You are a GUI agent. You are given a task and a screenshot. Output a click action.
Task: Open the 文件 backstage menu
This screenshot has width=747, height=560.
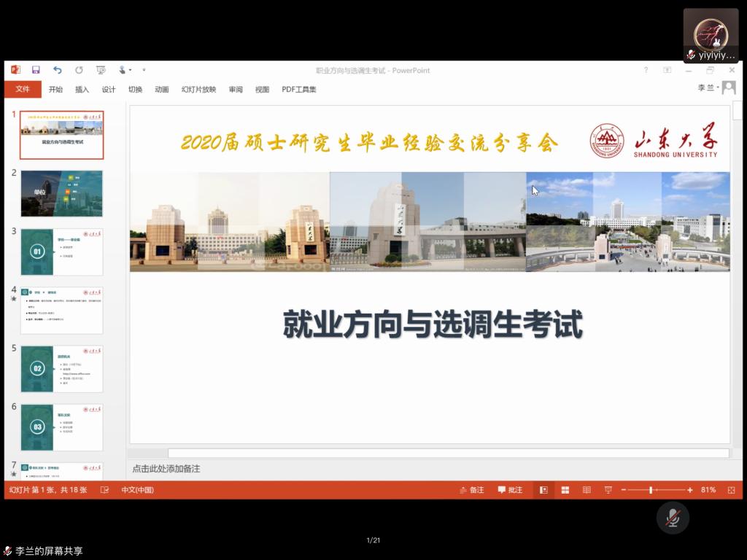(23, 89)
